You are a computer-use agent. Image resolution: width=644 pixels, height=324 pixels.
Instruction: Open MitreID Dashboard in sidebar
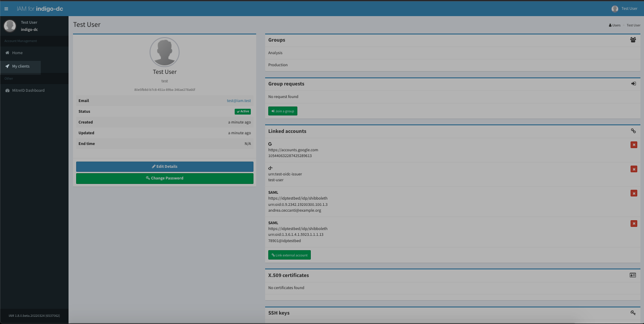pyautogui.click(x=28, y=90)
